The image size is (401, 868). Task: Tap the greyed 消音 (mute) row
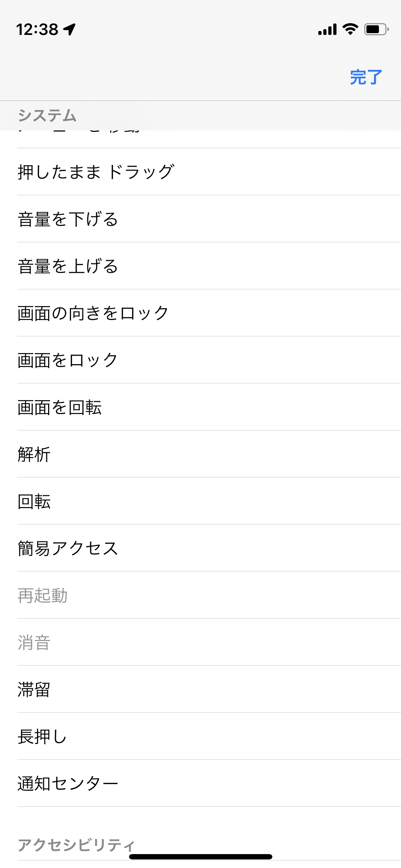34,642
